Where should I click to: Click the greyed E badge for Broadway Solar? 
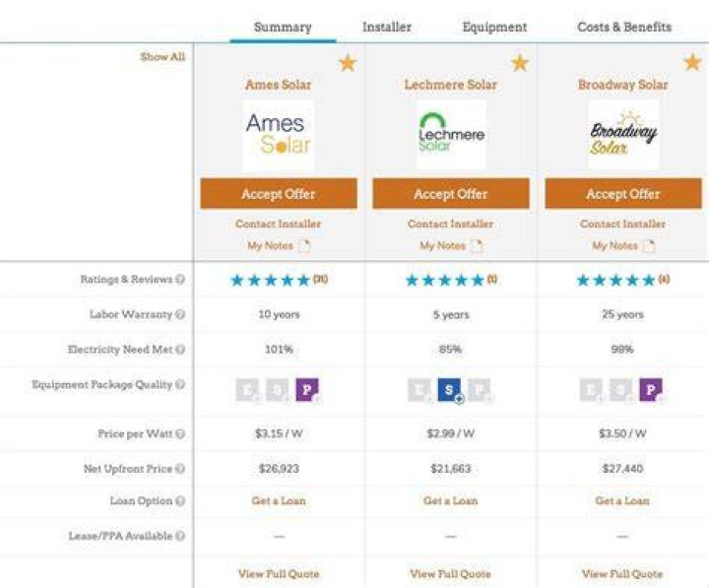pyautogui.click(x=591, y=390)
